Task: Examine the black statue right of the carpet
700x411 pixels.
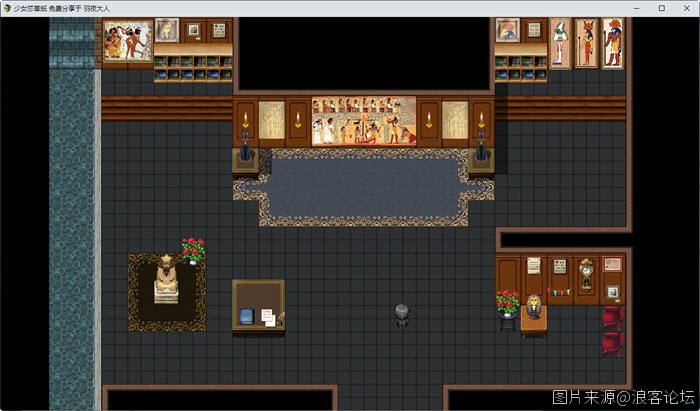Action: (481, 146)
